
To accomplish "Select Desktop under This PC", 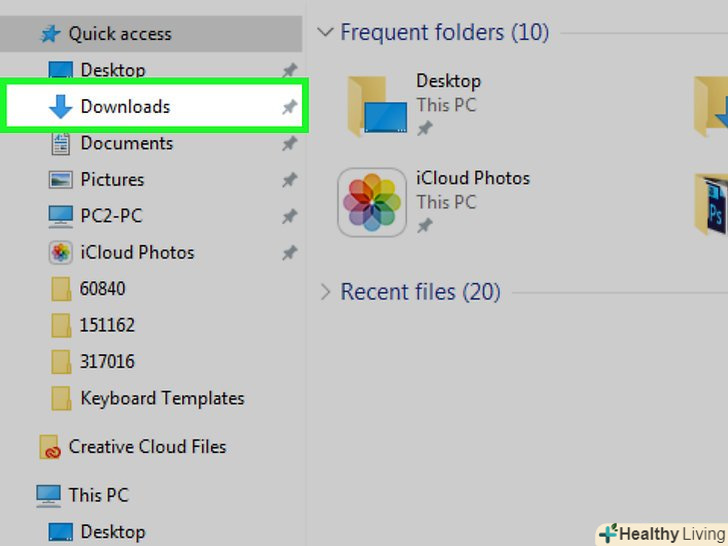I will coord(112,532).
